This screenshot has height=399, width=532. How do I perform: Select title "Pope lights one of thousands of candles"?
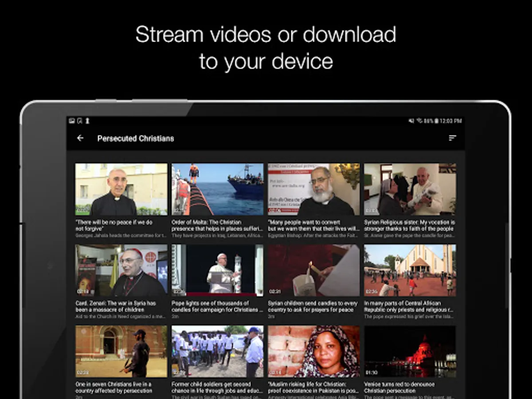point(217,306)
